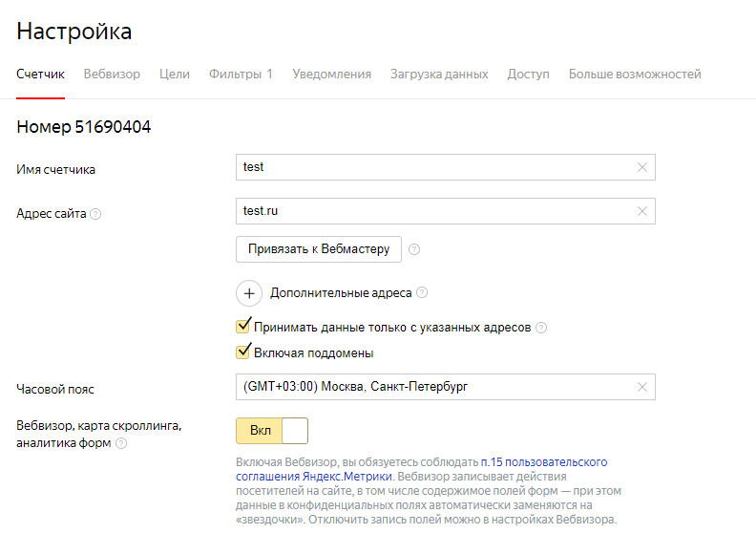Uncheck the Включая поддомены checkbox
The width and height of the screenshot is (756, 555).
(243, 352)
